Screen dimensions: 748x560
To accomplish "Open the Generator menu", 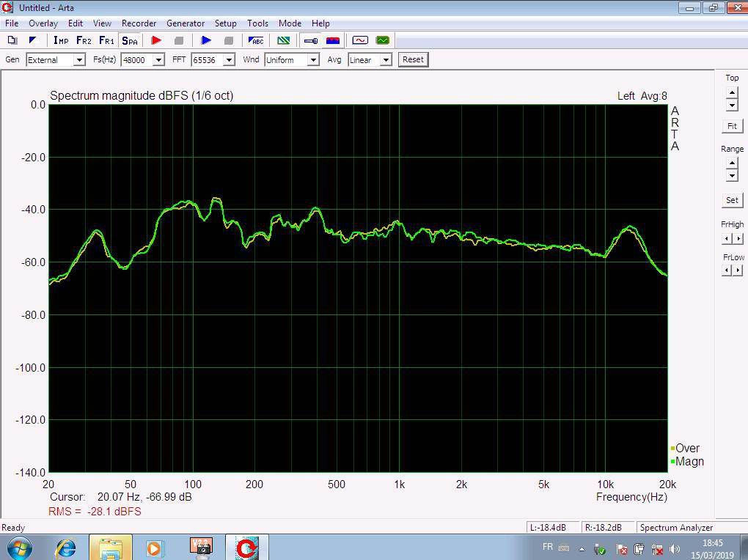I will click(x=186, y=23).
